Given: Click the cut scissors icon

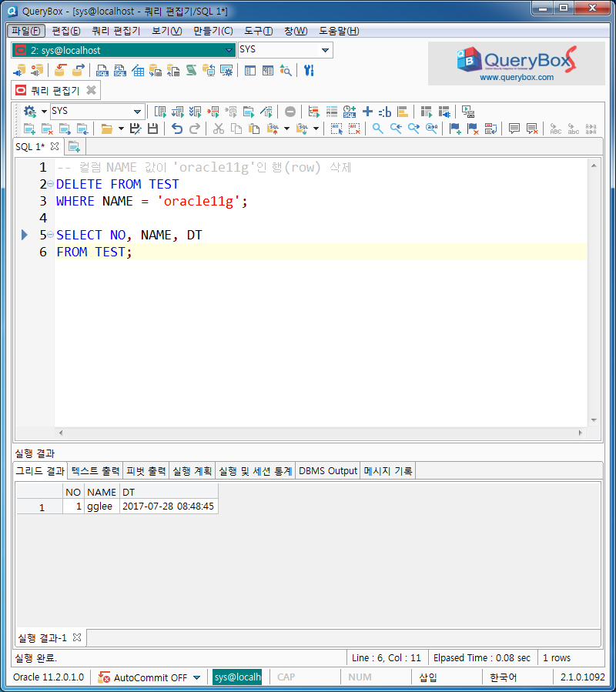Looking at the screenshot, I should [219, 129].
